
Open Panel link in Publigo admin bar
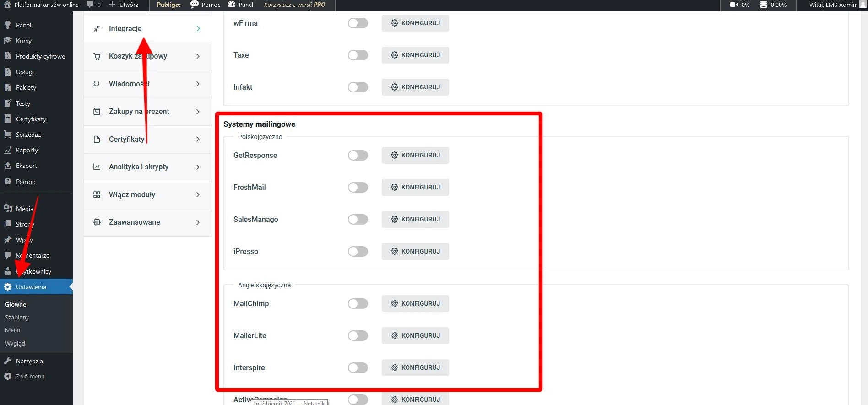pyautogui.click(x=241, y=5)
